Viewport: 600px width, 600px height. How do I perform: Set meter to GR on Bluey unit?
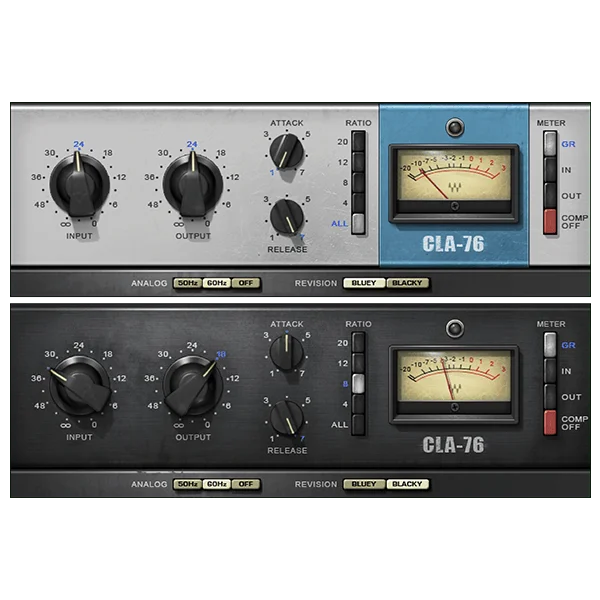[x=550, y=144]
